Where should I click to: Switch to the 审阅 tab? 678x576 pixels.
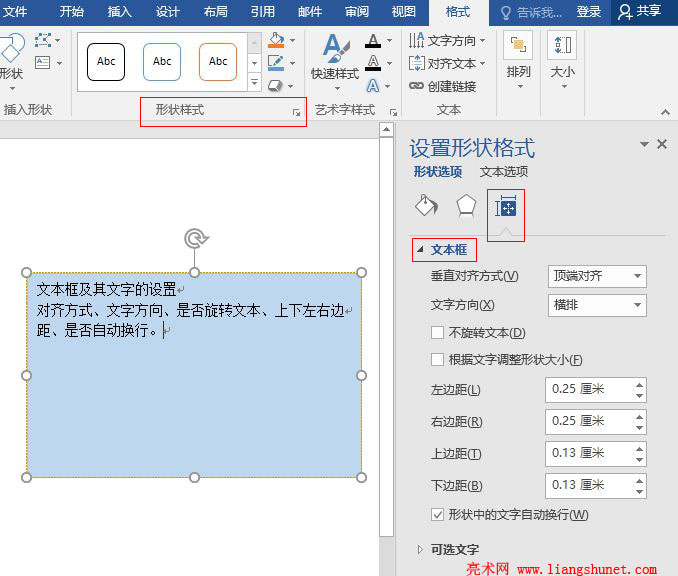coord(357,12)
